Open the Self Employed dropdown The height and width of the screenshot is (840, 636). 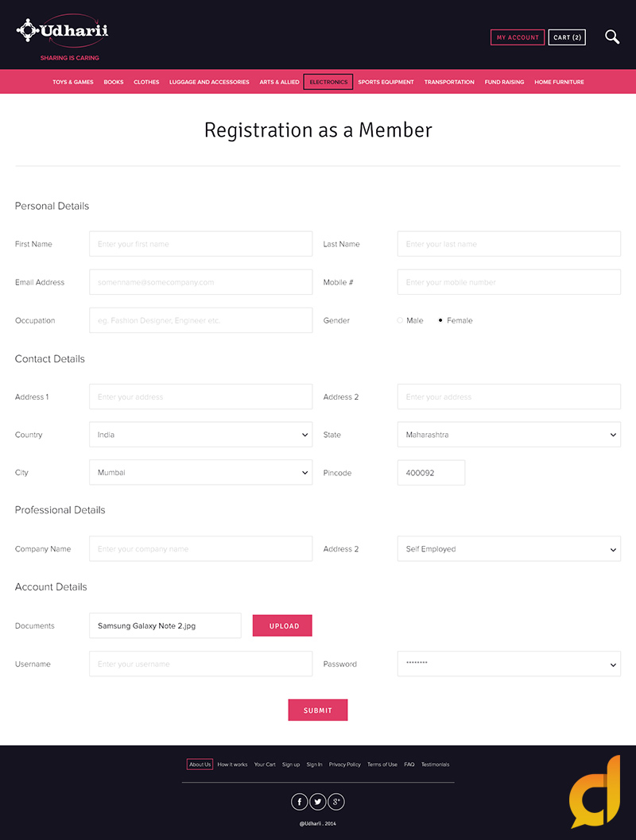coord(509,549)
